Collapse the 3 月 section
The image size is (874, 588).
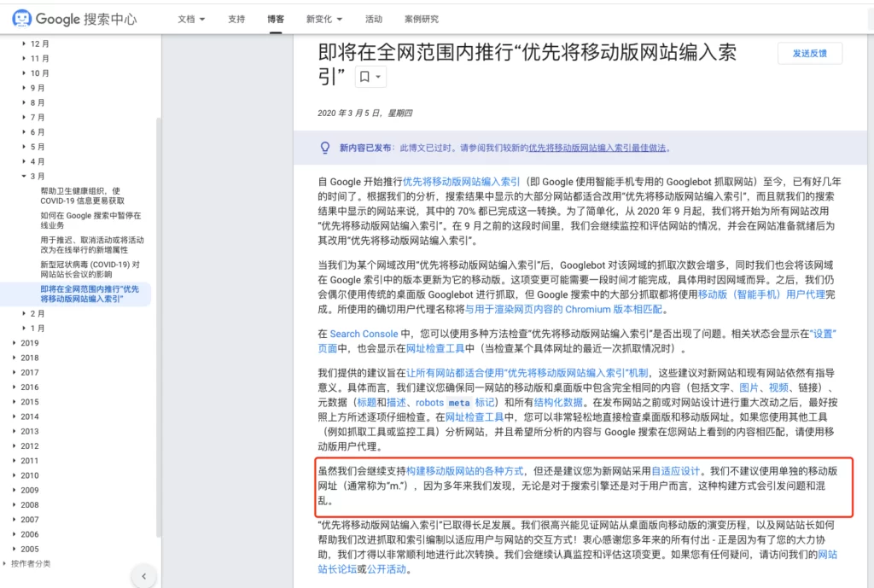[x=34, y=176]
